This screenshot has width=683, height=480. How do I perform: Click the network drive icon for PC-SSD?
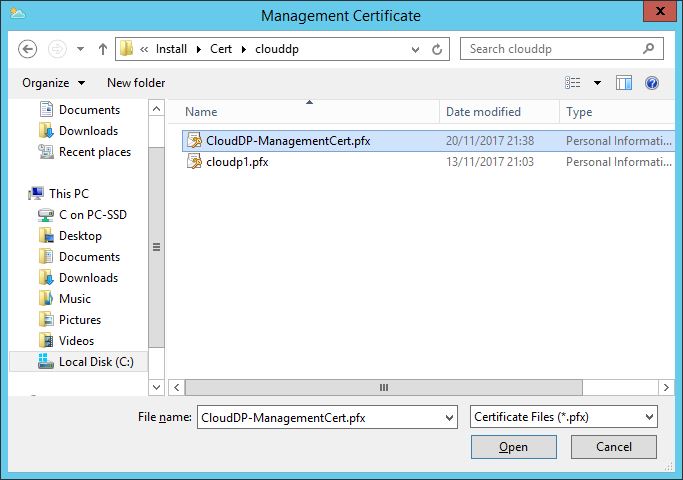[46, 215]
